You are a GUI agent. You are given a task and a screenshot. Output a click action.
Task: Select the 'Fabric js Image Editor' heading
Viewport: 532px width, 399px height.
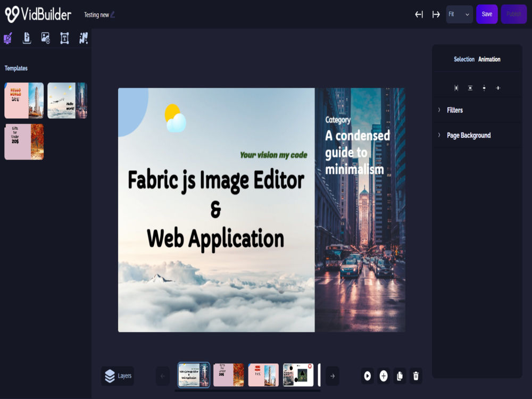216,180
